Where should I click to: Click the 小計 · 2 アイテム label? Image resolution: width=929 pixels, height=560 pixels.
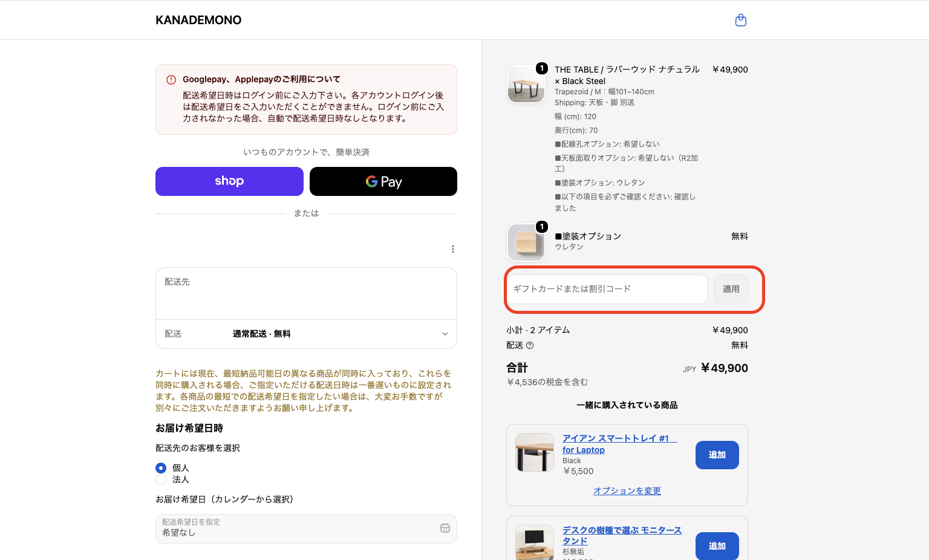click(x=538, y=330)
